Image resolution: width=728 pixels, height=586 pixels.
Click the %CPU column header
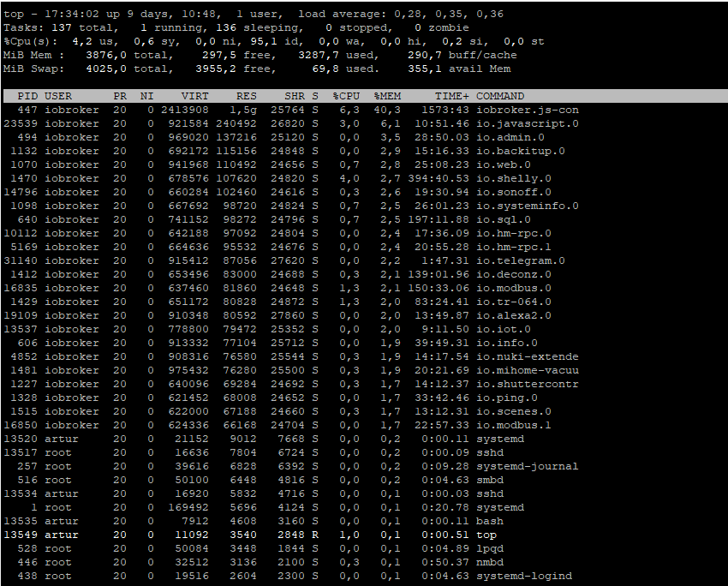tap(346, 96)
